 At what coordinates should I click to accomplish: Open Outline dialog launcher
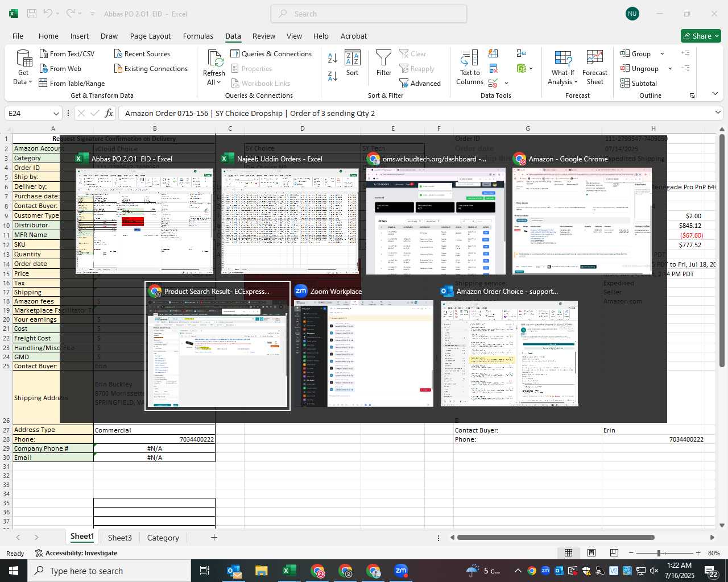(x=692, y=95)
